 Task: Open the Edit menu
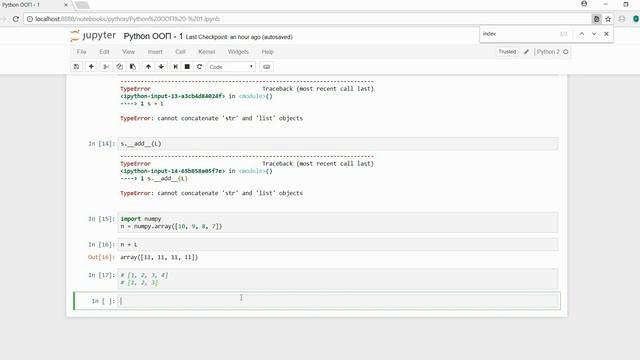coord(104,52)
